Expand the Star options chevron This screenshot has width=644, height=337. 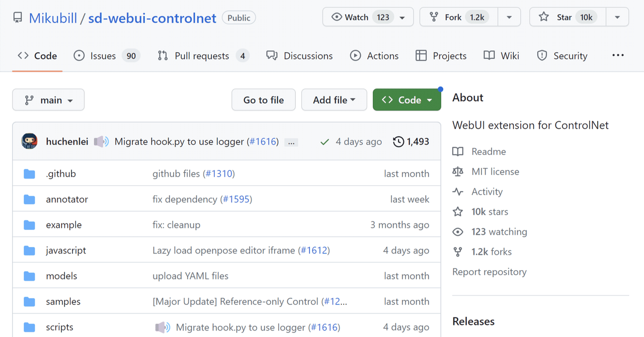point(617,17)
